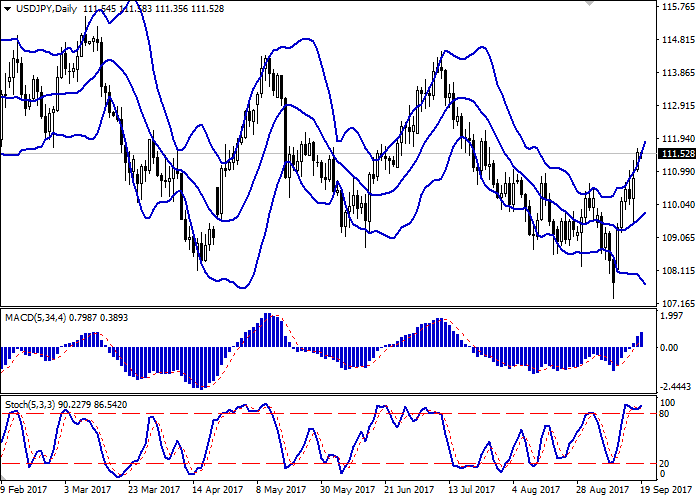Click the 3 Mar 2017 date label
The height and width of the screenshot is (500, 696).
[x=87, y=490]
